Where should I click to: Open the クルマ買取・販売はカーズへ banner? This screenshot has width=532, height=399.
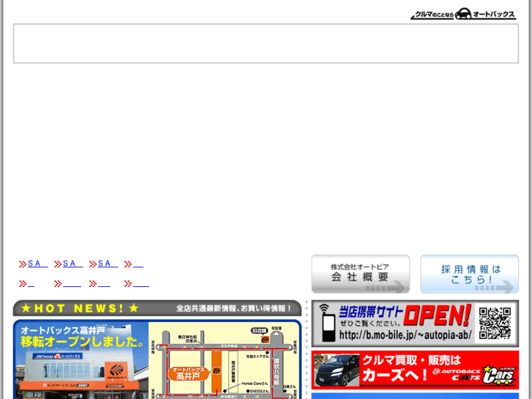coord(415,370)
